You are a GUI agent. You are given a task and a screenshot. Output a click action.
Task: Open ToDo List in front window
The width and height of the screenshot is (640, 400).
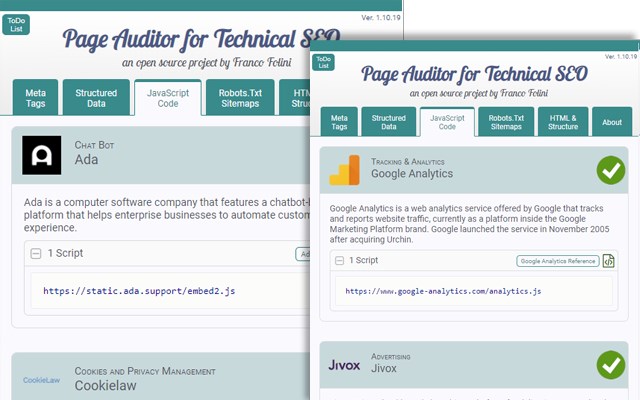click(323, 62)
